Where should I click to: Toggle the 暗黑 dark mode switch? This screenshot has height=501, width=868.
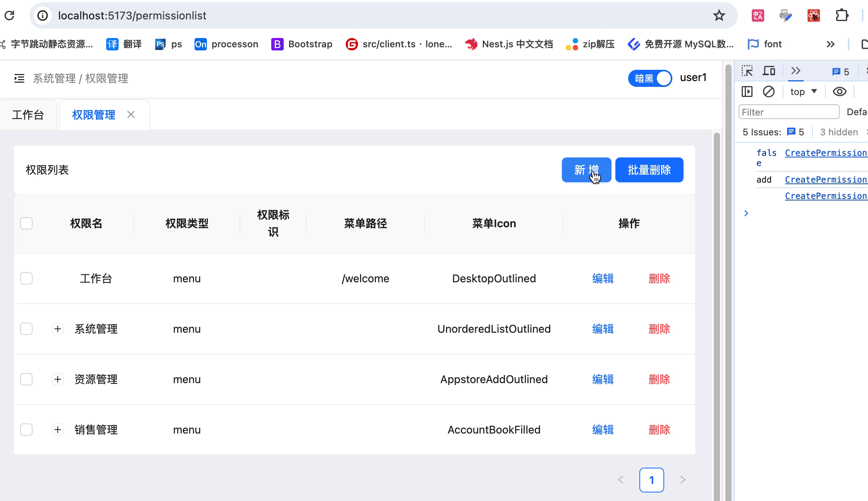click(650, 78)
